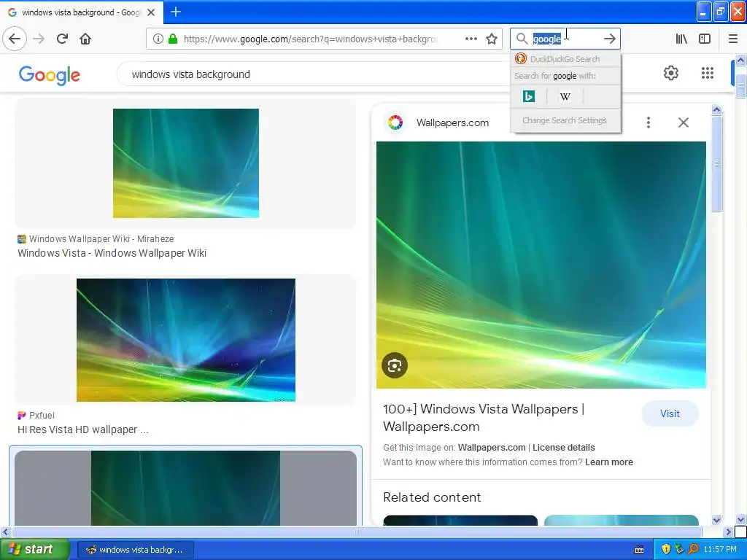Open Google quick settings gear
The height and width of the screenshot is (560, 747).
tap(671, 73)
